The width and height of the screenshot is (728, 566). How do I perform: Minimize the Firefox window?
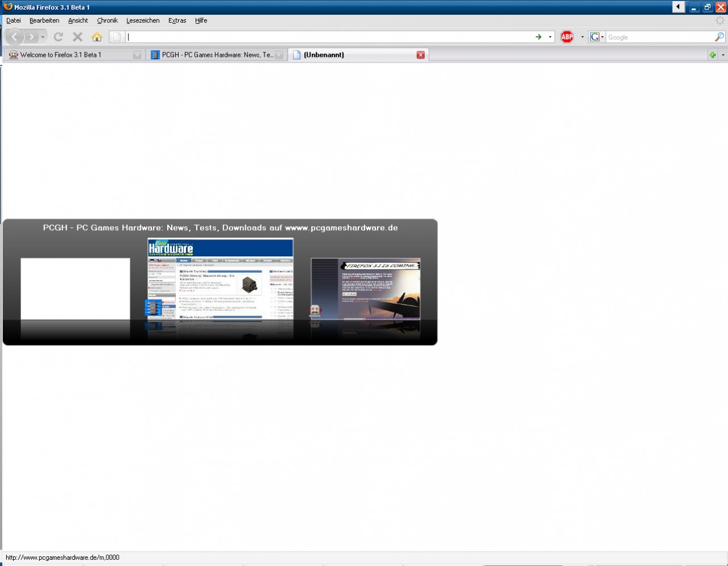tap(694, 7)
